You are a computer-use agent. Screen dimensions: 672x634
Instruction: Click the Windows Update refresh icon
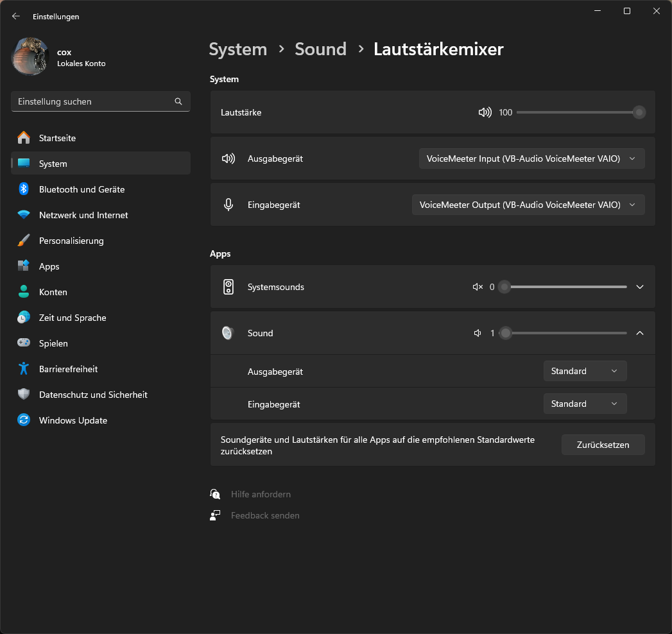pos(24,420)
